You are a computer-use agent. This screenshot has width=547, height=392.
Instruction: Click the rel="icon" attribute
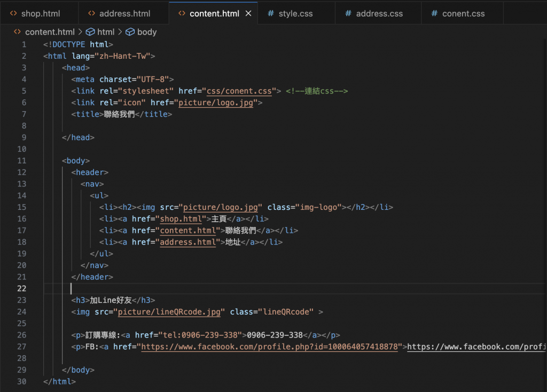122,103
